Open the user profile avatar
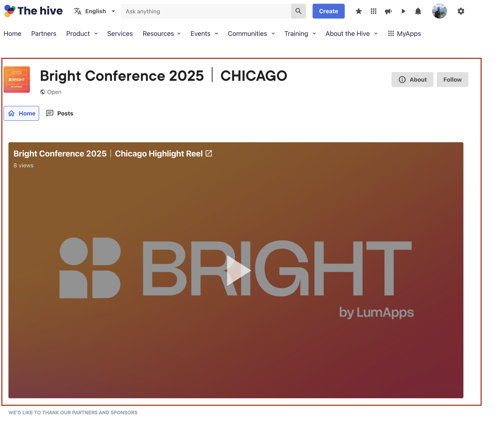504x423 pixels. click(439, 11)
